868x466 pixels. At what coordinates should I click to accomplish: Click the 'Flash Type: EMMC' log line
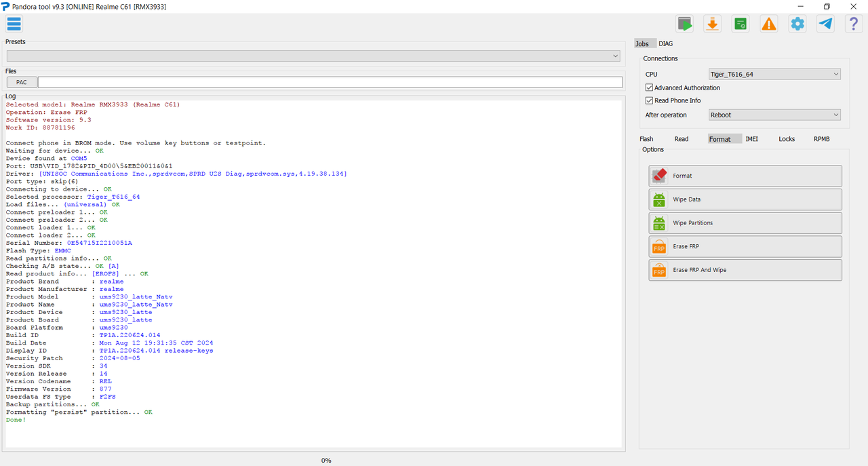[x=38, y=251]
